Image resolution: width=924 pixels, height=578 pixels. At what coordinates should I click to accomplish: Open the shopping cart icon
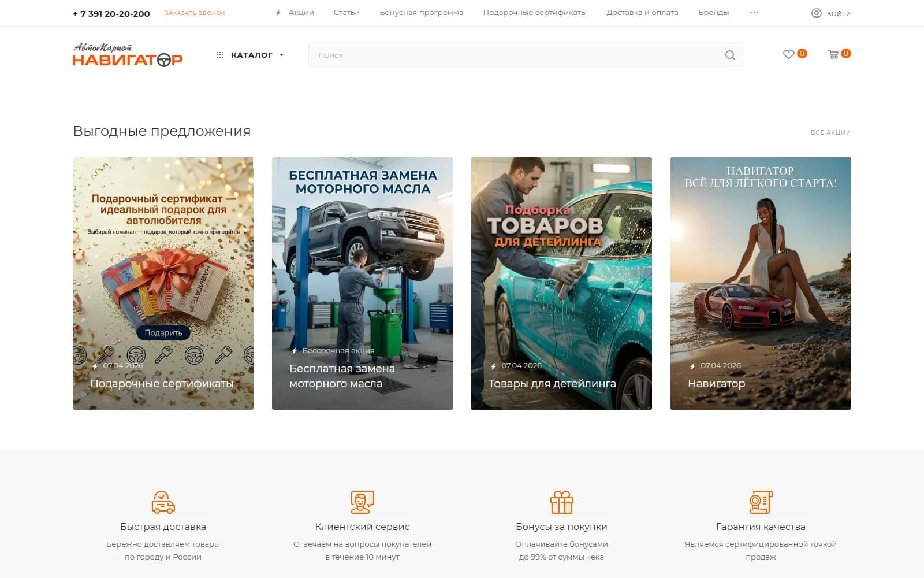pos(833,54)
